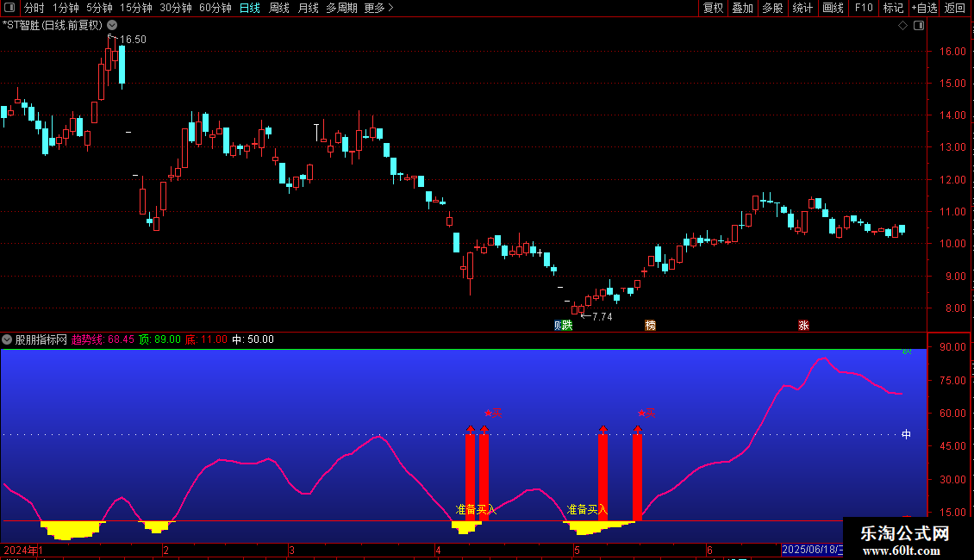Click the 底: 11.00 value
974x560 pixels.
point(206,339)
